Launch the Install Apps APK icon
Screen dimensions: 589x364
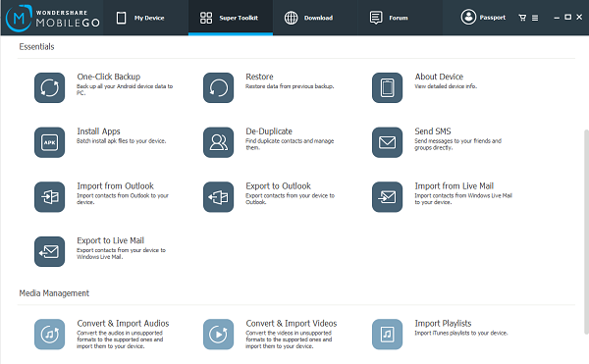tap(50, 142)
